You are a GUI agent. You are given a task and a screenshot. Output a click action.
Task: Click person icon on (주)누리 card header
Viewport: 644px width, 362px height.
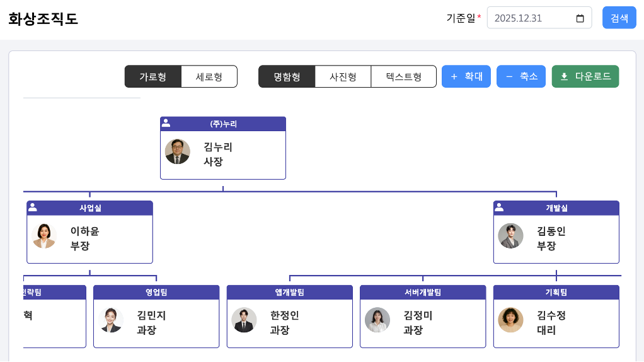coord(166,124)
